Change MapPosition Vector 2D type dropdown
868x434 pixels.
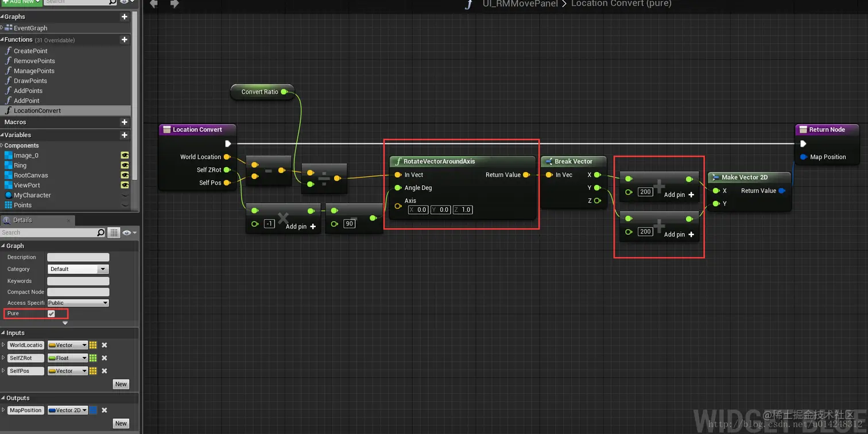tap(68, 410)
